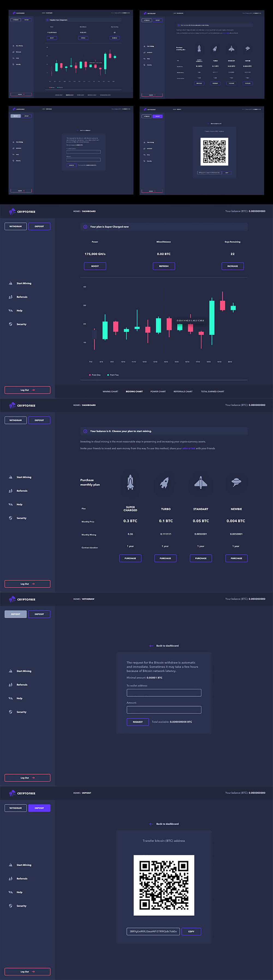Toggle teal Point Two legend marker
Image resolution: width=273 pixels, height=980 pixels.
[x=108, y=375]
